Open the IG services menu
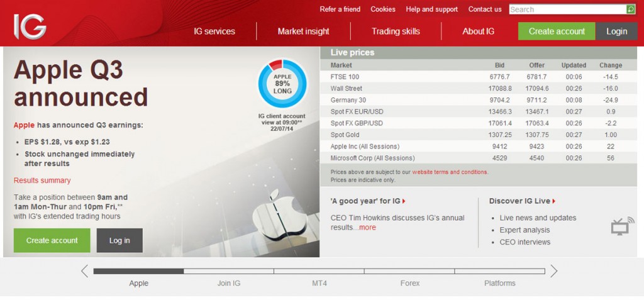 tap(214, 31)
